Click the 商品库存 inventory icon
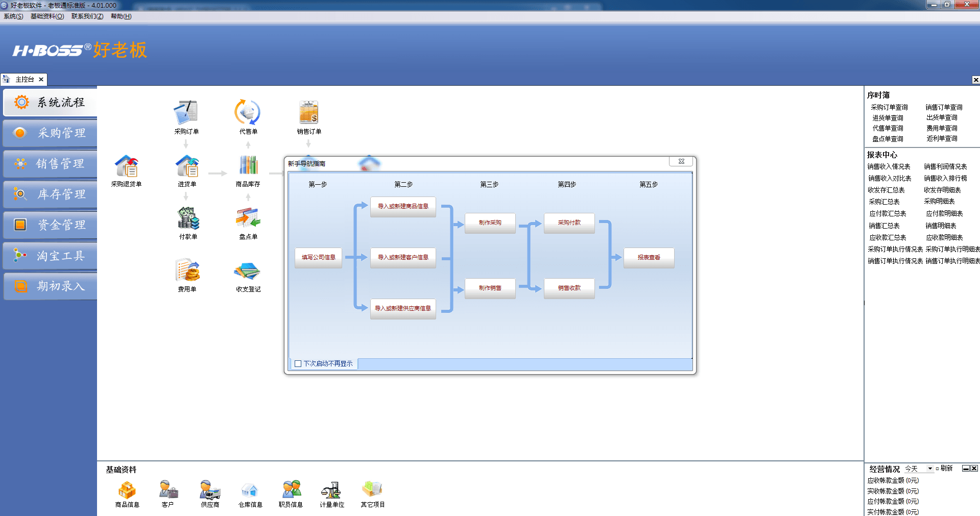Screen dimensions: 980x516 pos(248,166)
